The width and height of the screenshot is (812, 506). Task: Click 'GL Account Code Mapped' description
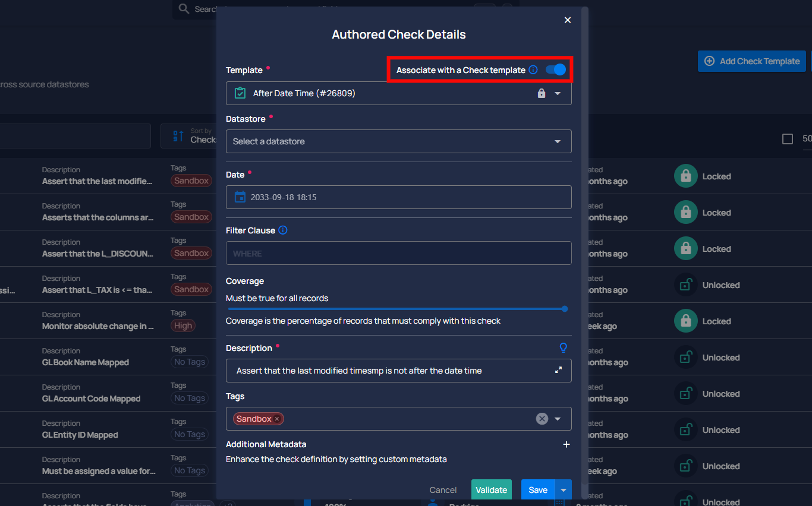92,399
